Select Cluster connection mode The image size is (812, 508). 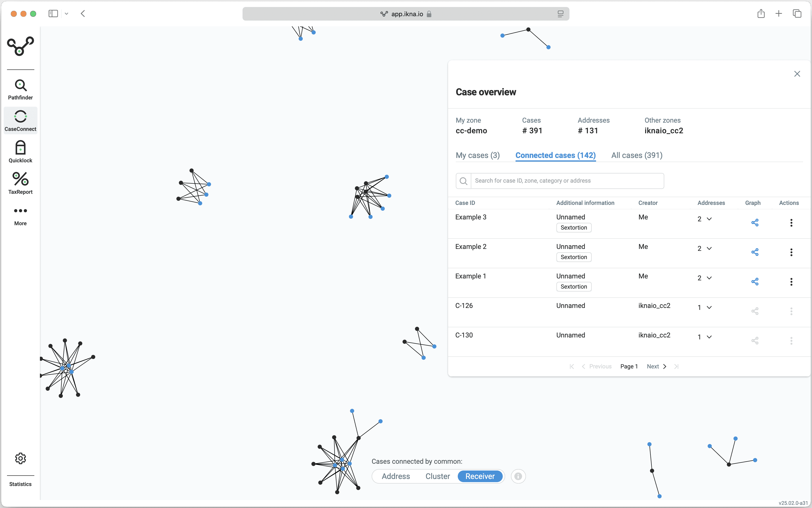[x=438, y=476]
